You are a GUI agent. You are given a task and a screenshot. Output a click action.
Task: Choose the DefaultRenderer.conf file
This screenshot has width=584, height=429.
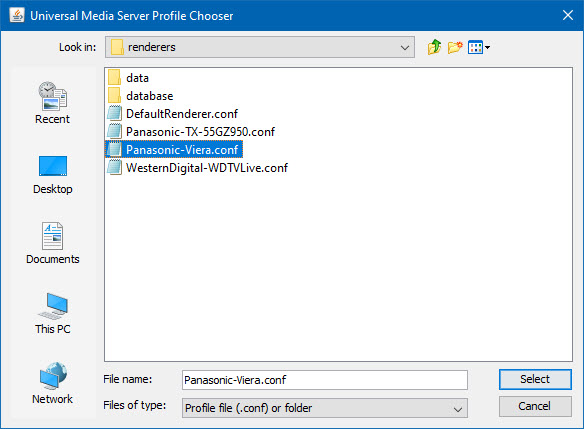[172, 114]
